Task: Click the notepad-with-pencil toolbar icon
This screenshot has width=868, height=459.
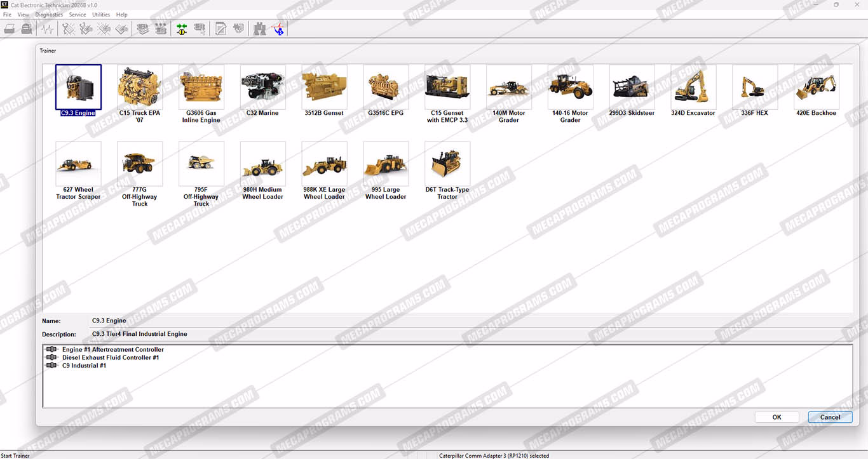Action: pos(220,29)
